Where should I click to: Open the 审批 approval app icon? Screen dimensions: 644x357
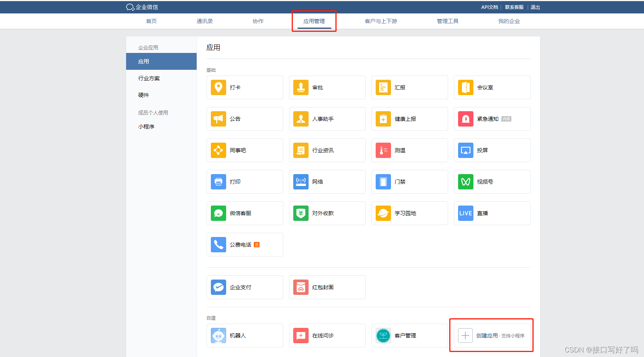(301, 87)
